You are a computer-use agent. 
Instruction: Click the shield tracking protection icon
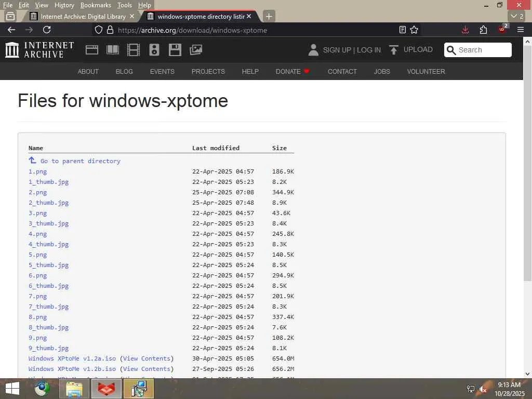click(x=98, y=30)
